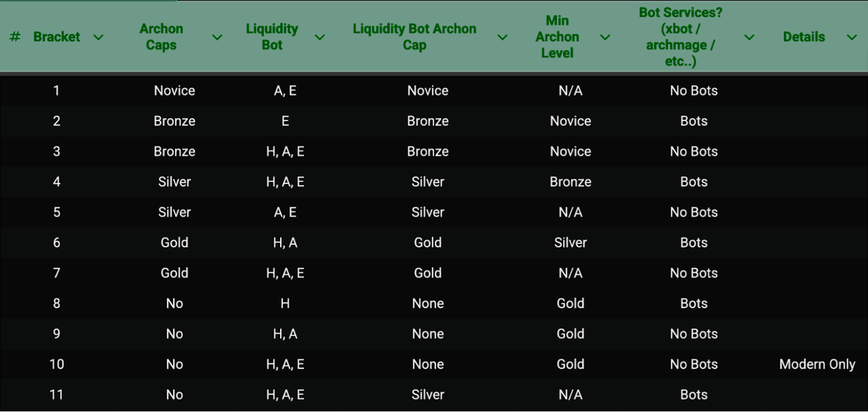Select the "Modern Only" details cell
This screenshot has height=412, width=868.
click(817, 365)
